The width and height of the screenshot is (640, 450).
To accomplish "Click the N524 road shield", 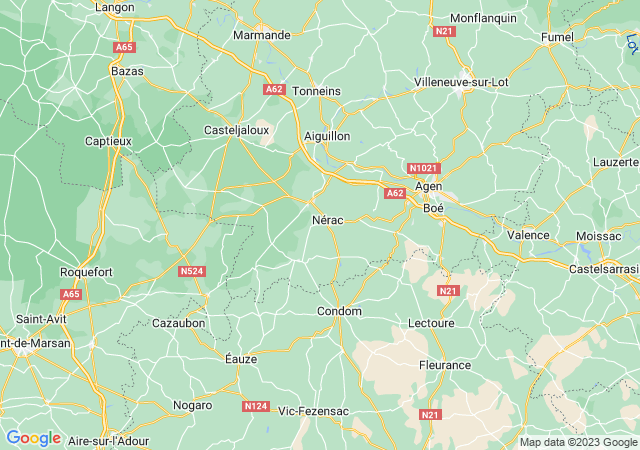I will tap(192, 272).
